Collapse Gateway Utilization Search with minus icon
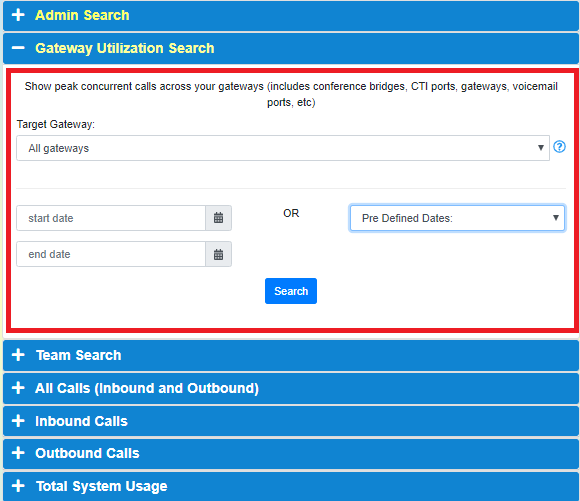Screen dimensions: 580x501 click(x=18, y=48)
